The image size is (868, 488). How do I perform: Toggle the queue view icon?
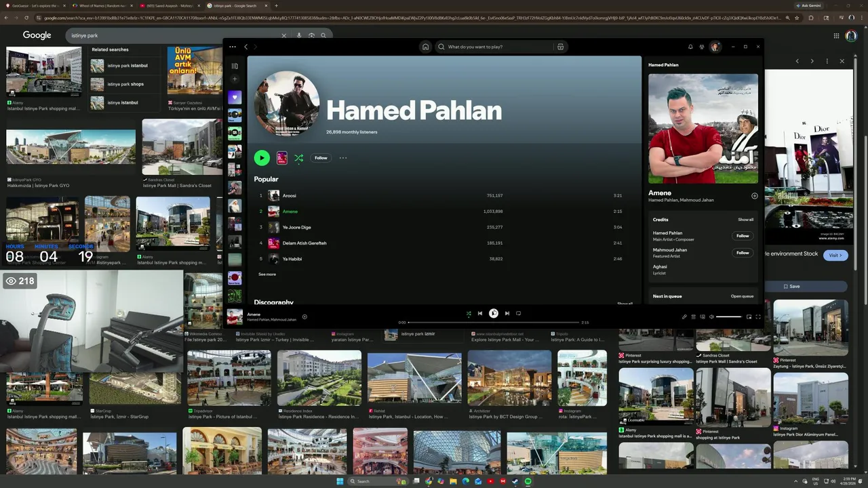[x=693, y=317]
